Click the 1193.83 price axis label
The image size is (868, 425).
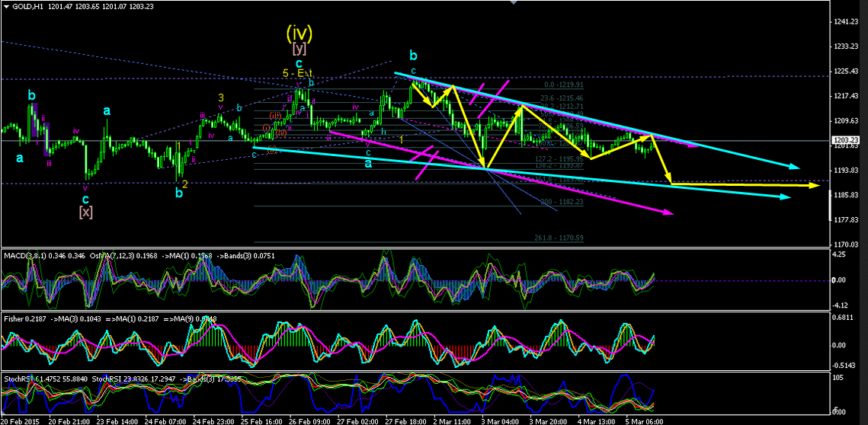(x=847, y=170)
